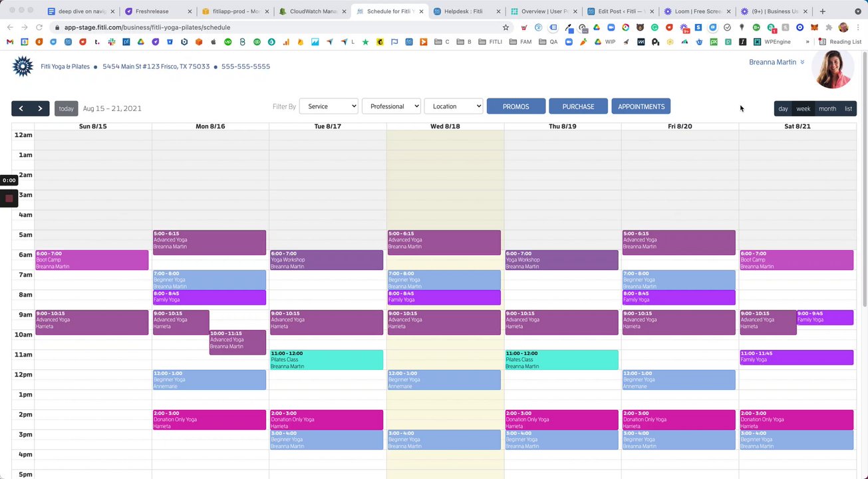Open Tuesday 6:00 Yoga Workshop event

(327, 260)
